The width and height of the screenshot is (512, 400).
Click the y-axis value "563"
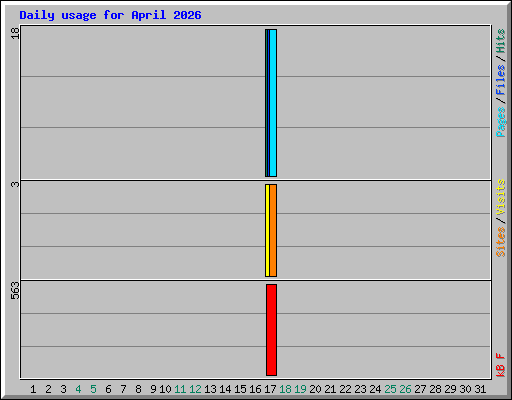pyautogui.click(x=15, y=291)
